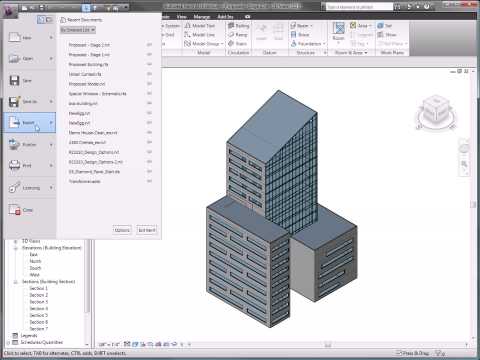Choose New in the application menu
The width and height of the screenshot is (480, 360).
(x=30, y=38)
